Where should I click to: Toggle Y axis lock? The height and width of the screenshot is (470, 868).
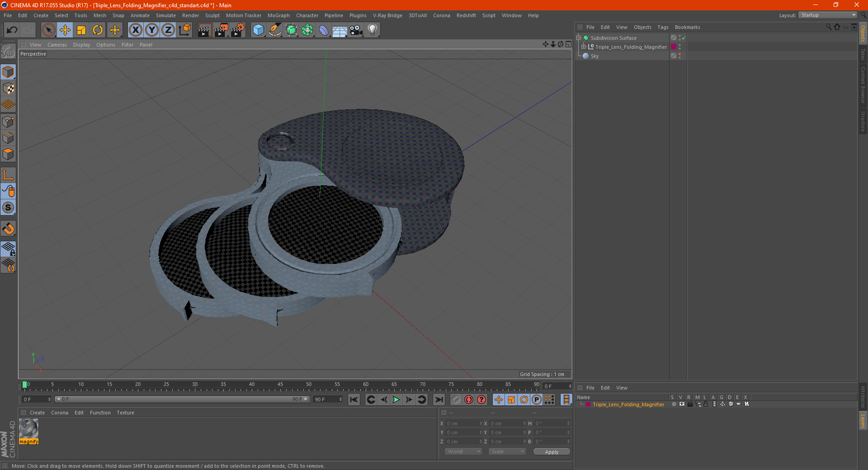[152, 30]
